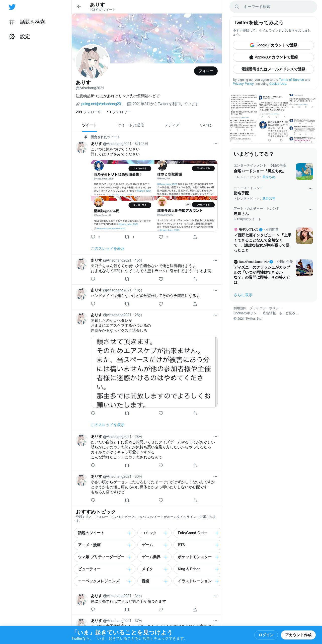Open more menu on 34分 tweet
Viewport: 322px width, 644px height.
(215, 596)
